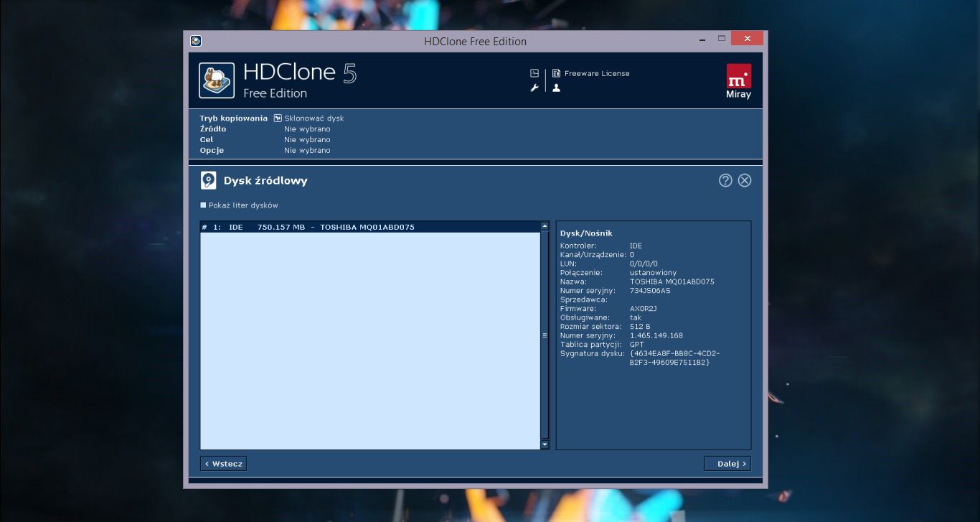Click the partition table value GPT
This screenshot has height=522, width=980.
637,345
